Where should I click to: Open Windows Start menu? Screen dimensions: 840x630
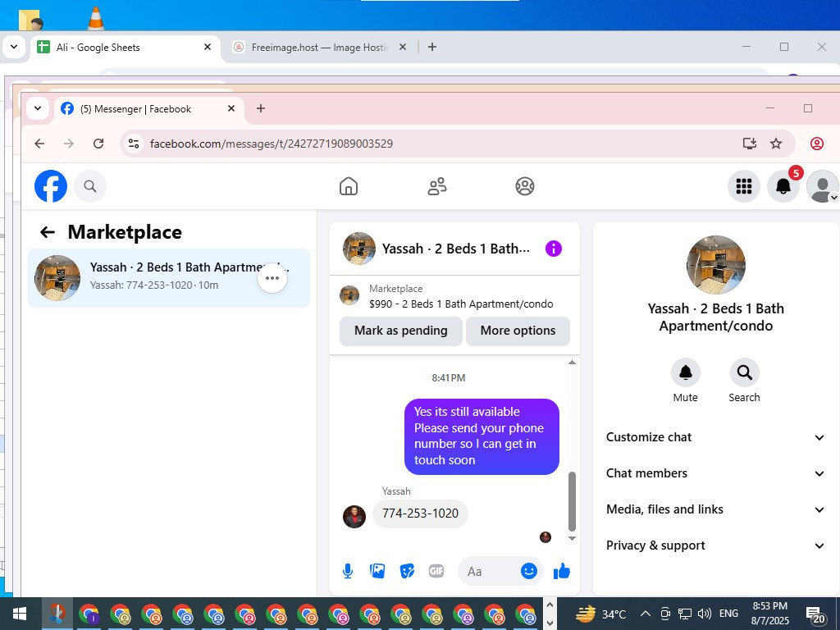click(x=20, y=614)
